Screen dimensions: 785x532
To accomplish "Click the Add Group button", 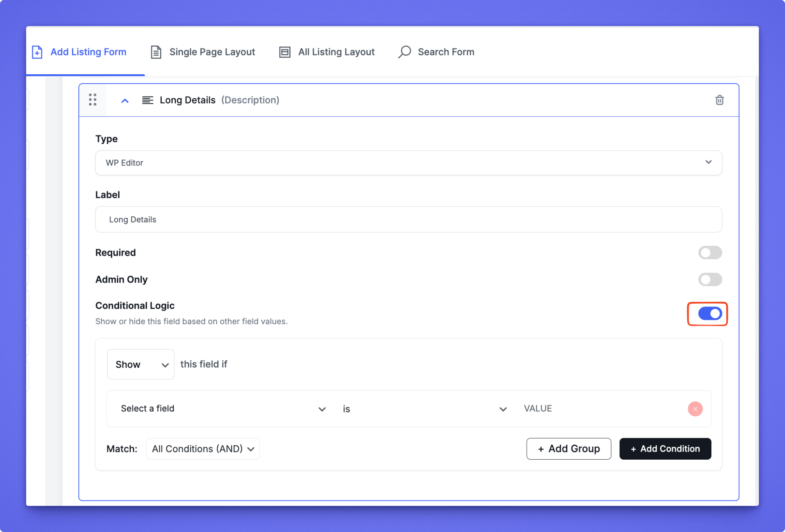I will tap(568, 449).
